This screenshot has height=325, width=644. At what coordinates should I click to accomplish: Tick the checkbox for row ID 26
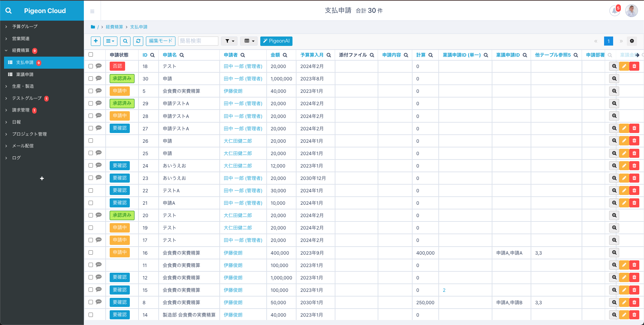pyautogui.click(x=91, y=141)
